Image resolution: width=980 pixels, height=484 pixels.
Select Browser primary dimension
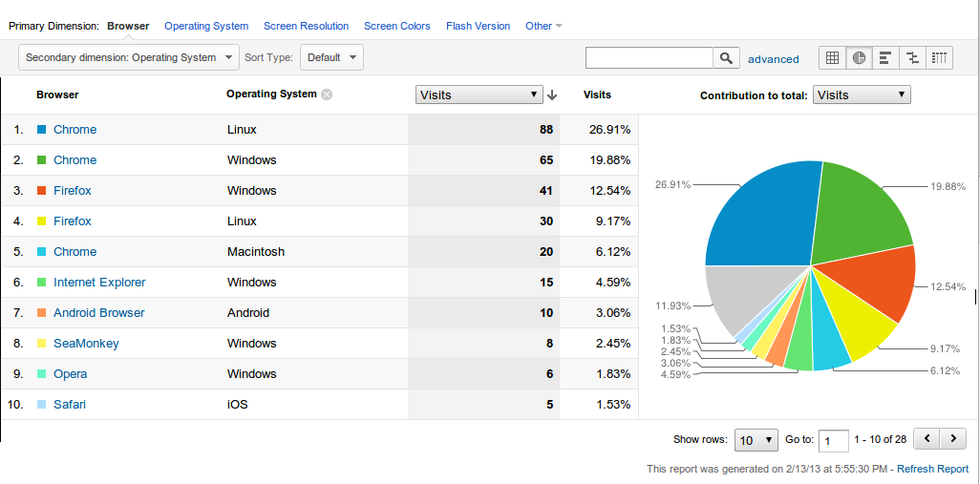pyautogui.click(x=128, y=26)
